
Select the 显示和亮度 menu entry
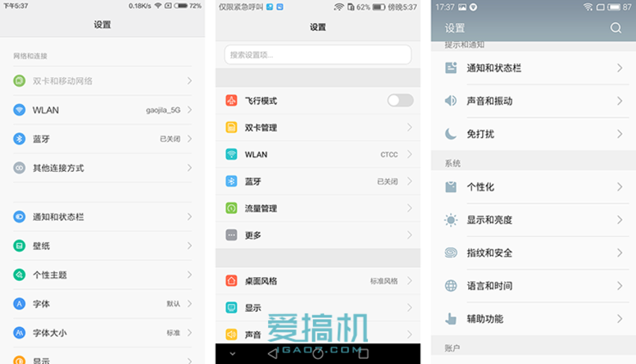pos(533,220)
